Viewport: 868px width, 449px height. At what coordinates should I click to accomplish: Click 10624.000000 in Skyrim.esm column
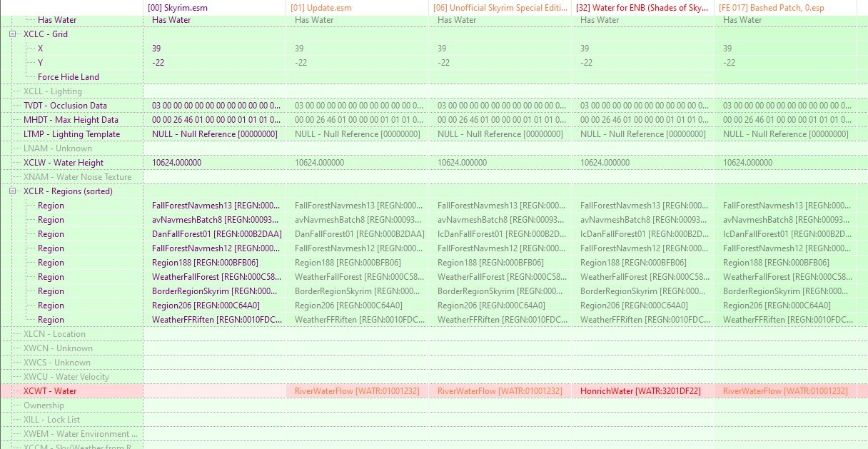[176, 163]
